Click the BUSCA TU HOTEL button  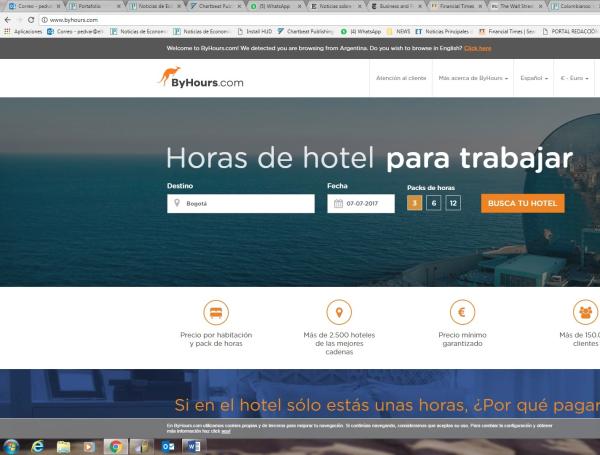point(523,203)
